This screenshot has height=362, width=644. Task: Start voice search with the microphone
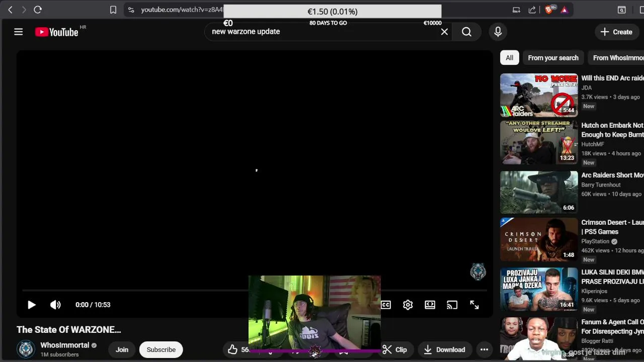(x=498, y=32)
